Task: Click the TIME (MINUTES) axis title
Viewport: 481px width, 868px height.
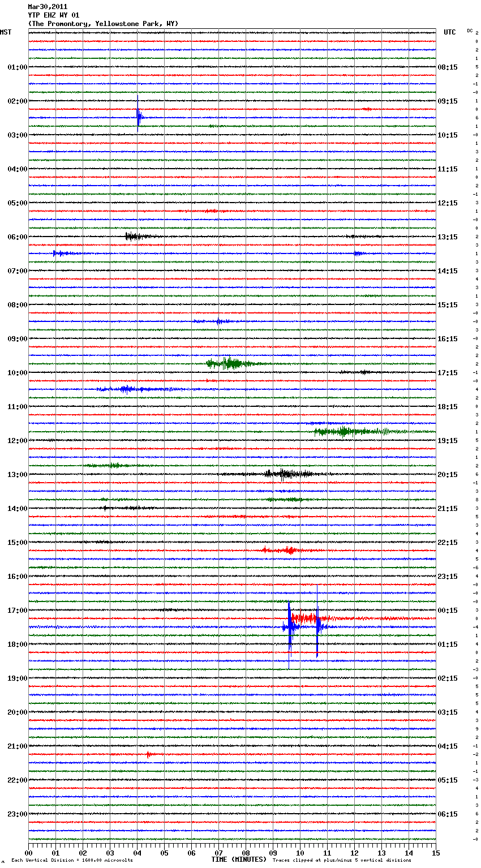Action: (x=239, y=860)
